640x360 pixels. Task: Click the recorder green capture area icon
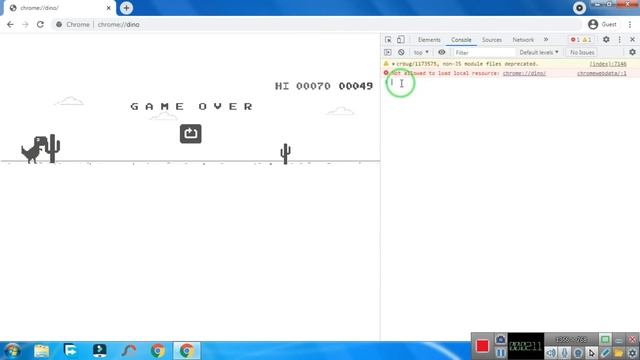605,339
